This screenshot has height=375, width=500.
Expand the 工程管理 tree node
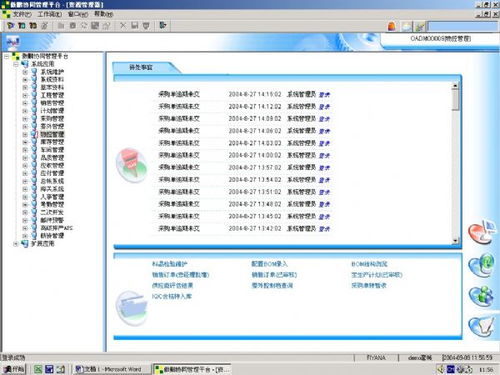tap(25, 95)
